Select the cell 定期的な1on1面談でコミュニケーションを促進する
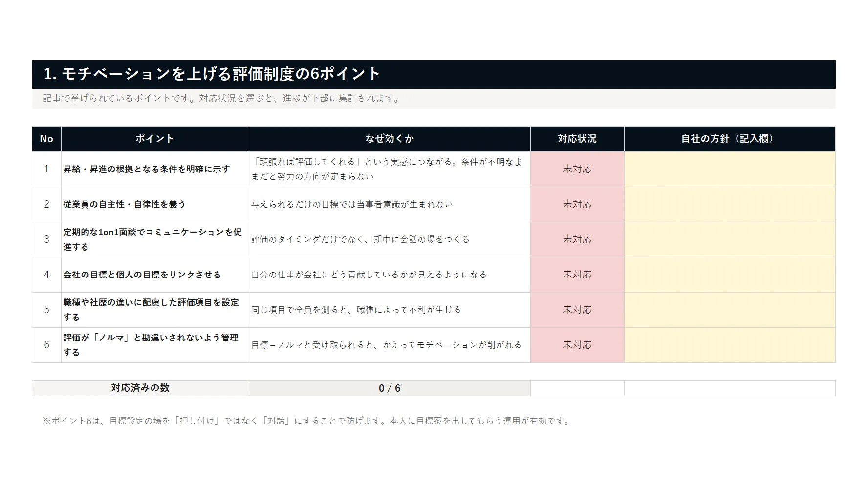This screenshot has width=868, height=488. point(155,239)
